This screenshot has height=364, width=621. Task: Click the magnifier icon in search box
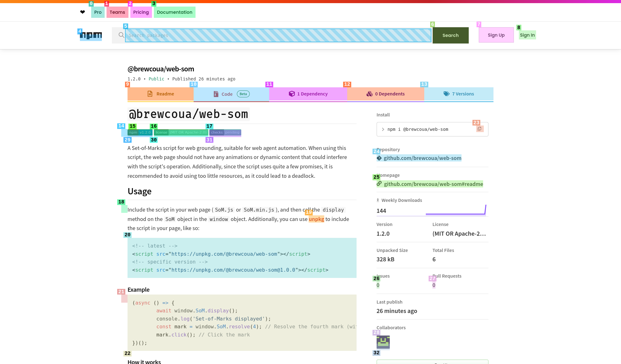[121, 35]
